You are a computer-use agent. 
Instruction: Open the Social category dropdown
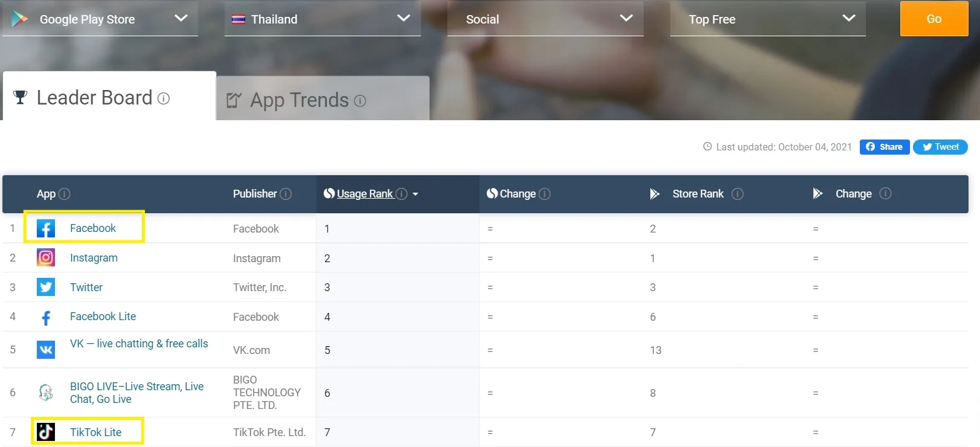[545, 19]
